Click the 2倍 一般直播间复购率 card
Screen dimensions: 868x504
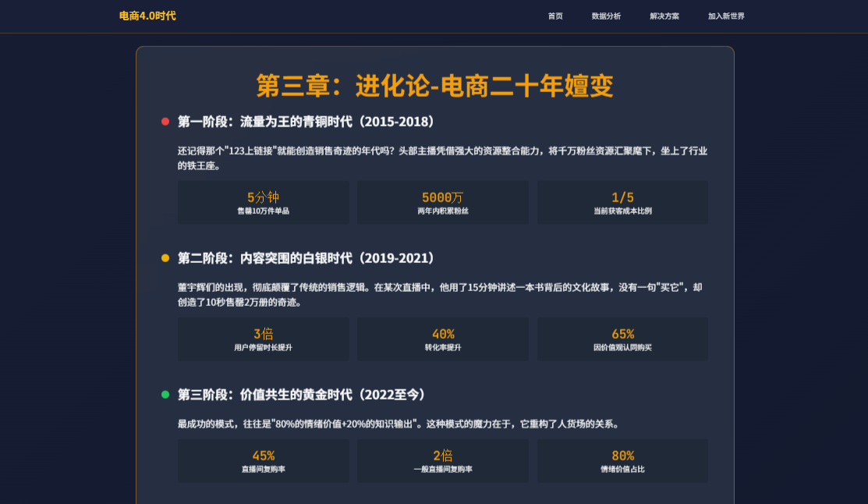point(443,461)
